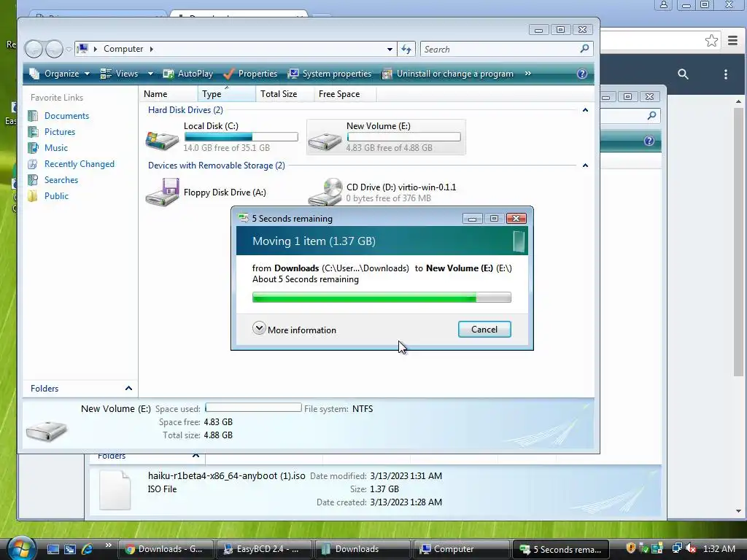Screen dimensions: 747x560
Task: Click the Computer breadcrumb in address bar
Action: coord(123,49)
